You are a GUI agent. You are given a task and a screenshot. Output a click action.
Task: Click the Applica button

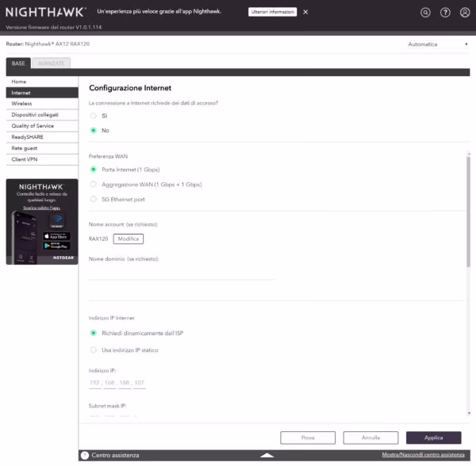(x=433, y=437)
